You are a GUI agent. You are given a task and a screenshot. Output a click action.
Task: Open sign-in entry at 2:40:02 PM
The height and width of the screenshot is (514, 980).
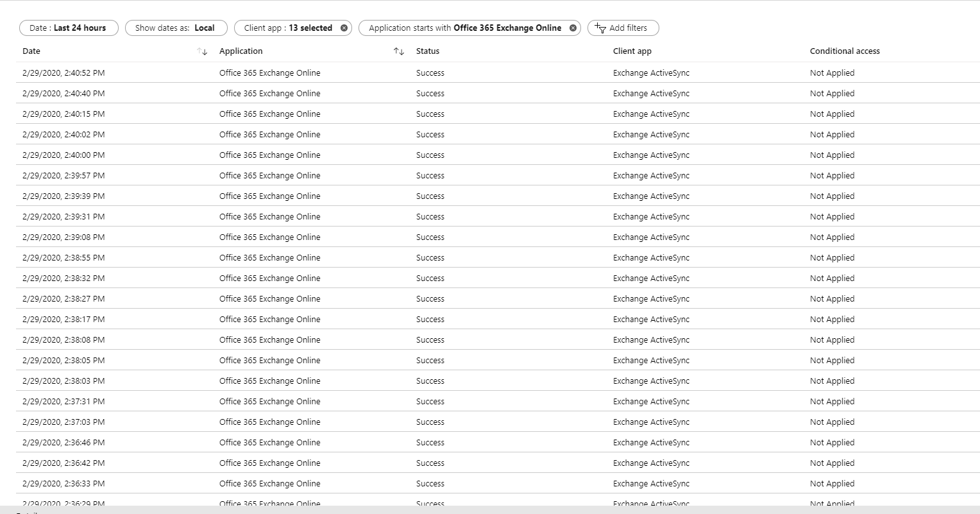498,134
